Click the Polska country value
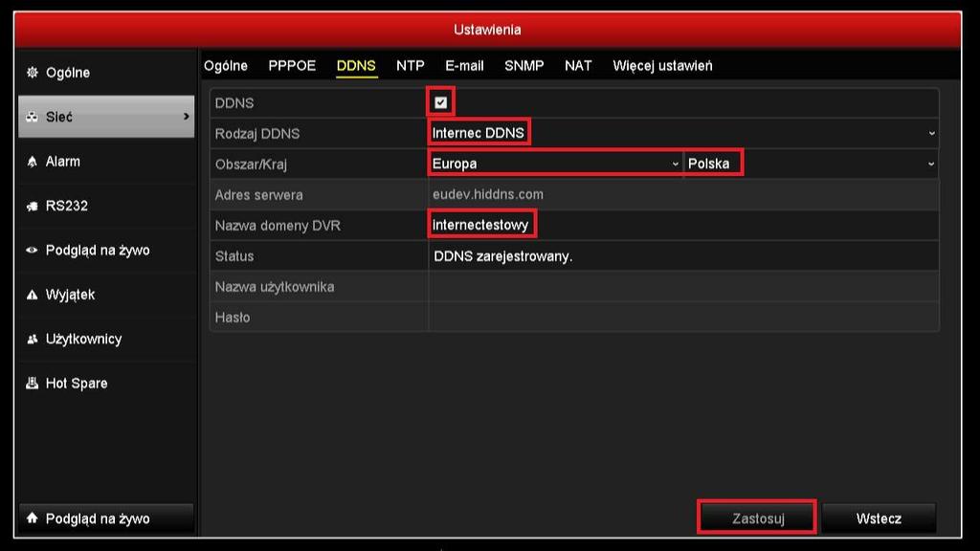Viewport: 980px width, 551px height. [x=708, y=164]
